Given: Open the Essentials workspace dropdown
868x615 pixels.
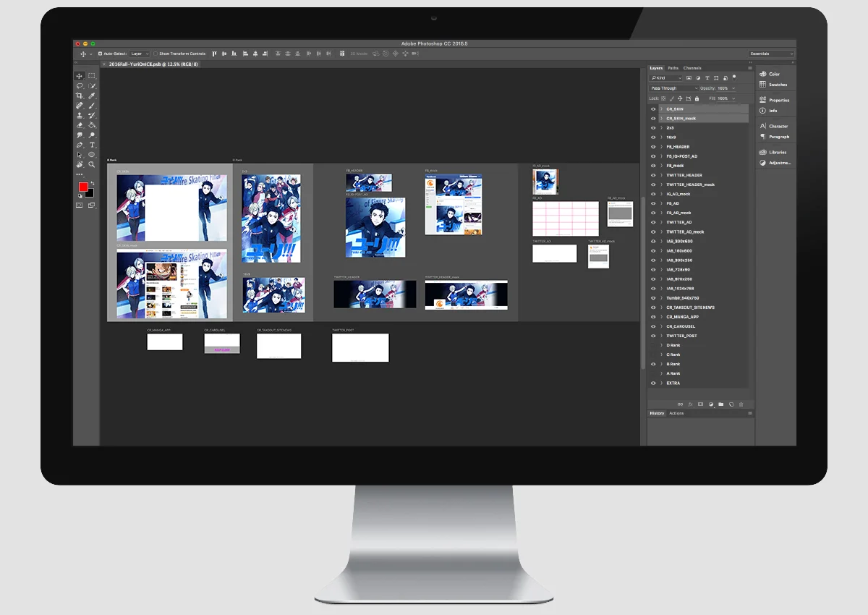Looking at the screenshot, I should coord(772,54).
